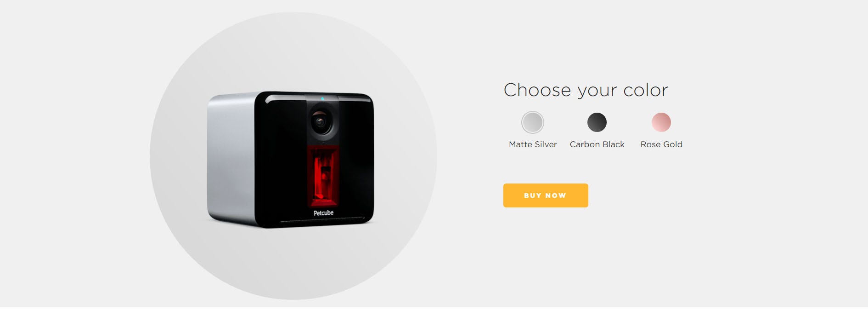Pick the Rose Gold color circle

[x=661, y=122]
